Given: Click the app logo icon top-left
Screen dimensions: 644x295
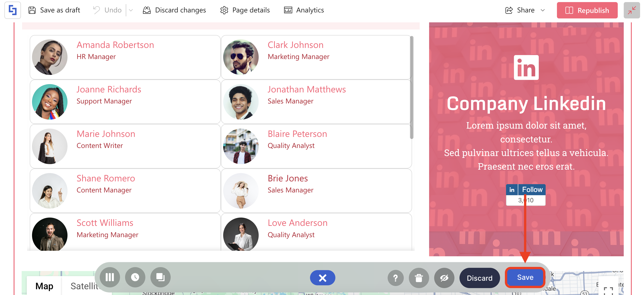Looking at the screenshot, I should (x=12, y=10).
